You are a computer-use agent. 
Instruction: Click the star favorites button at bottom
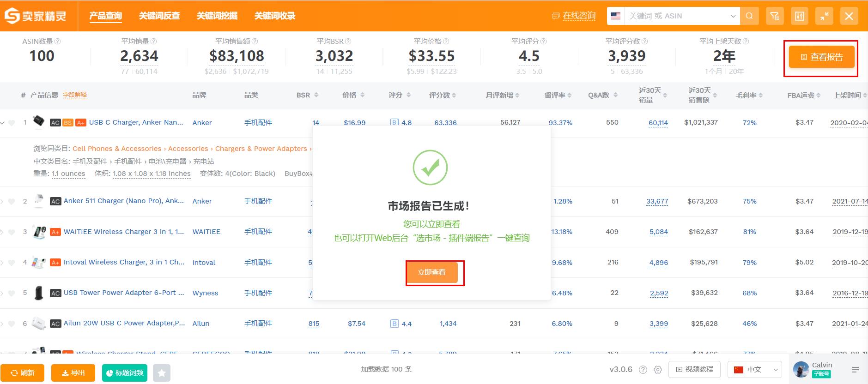click(x=162, y=373)
